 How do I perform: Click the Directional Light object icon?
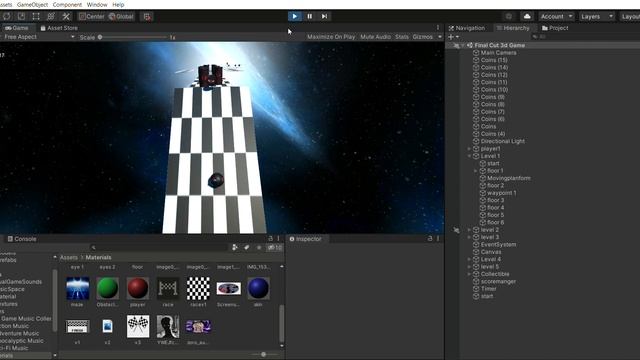[476, 141]
